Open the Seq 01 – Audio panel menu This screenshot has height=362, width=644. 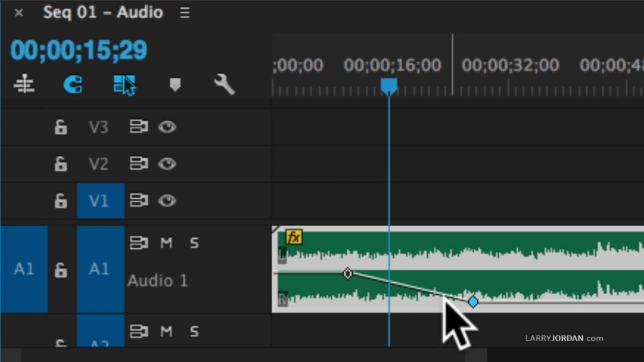point(185,13)
